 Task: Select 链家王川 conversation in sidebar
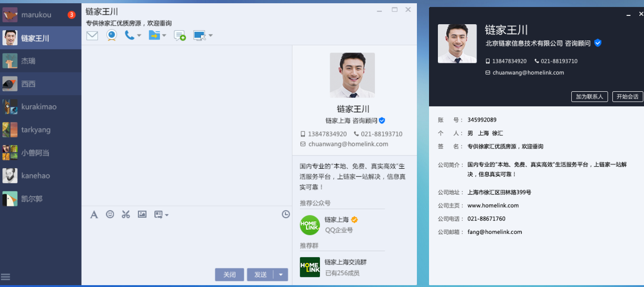coord(41,38)
